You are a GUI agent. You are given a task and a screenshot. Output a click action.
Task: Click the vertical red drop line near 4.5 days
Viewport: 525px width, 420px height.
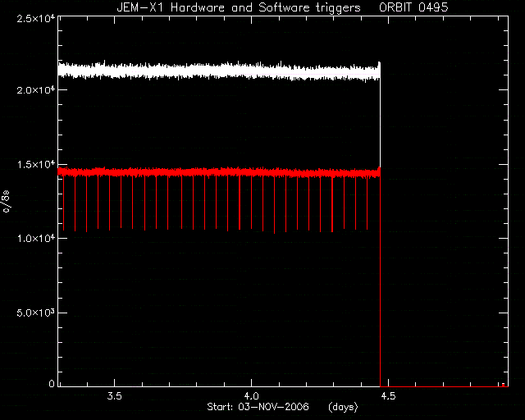[x=380, y=281]
